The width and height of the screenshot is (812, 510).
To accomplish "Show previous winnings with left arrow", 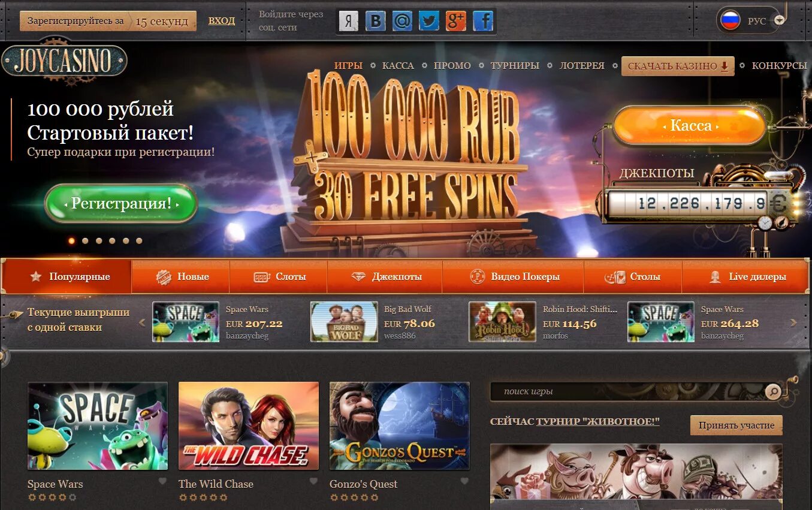I will pos(143,322).
